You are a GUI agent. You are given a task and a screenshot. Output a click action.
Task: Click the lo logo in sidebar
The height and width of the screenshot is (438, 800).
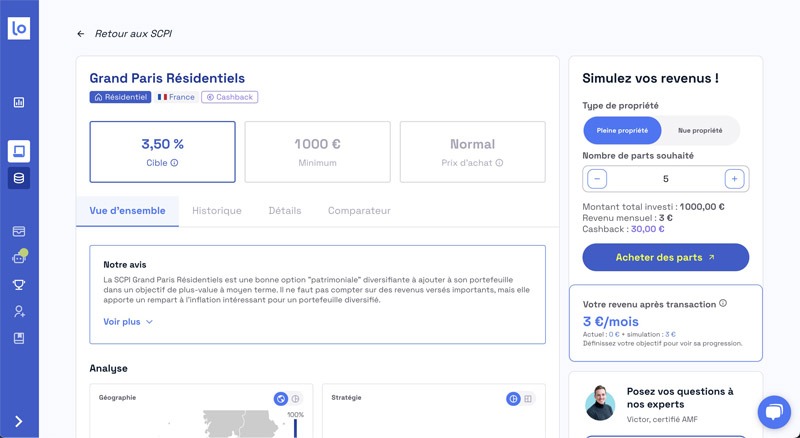(x=19, y=28)
